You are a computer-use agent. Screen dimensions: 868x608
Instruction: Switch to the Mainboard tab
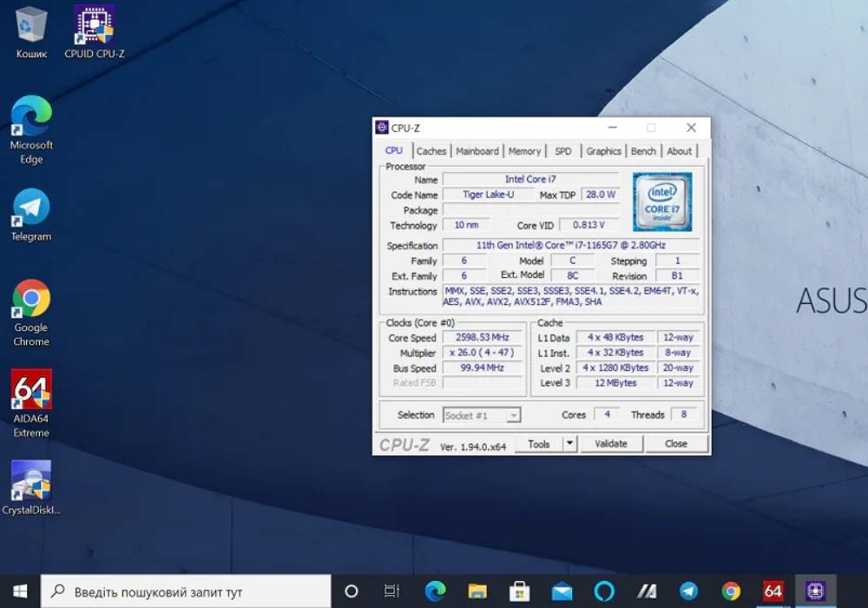pos(477,151)
